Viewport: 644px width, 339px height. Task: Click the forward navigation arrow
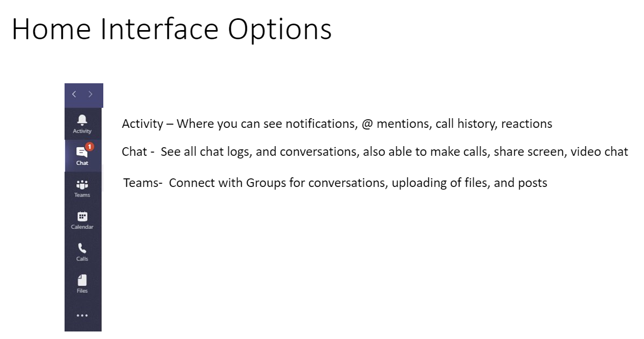pyautogui.click(x=90, y=94)
